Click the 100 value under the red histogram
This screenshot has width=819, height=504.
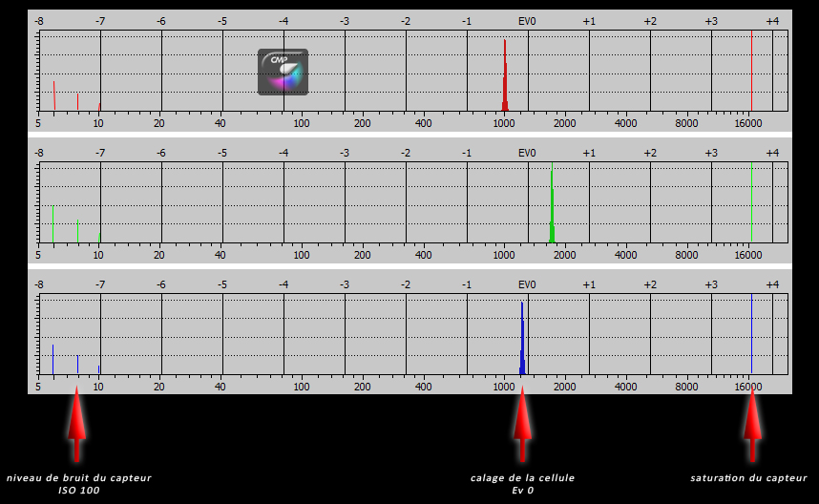(x=302, y=123)
